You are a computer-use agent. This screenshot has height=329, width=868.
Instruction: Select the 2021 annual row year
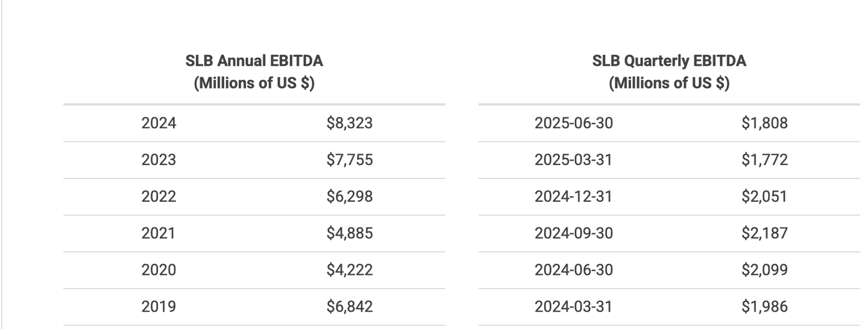click(159, 233)
